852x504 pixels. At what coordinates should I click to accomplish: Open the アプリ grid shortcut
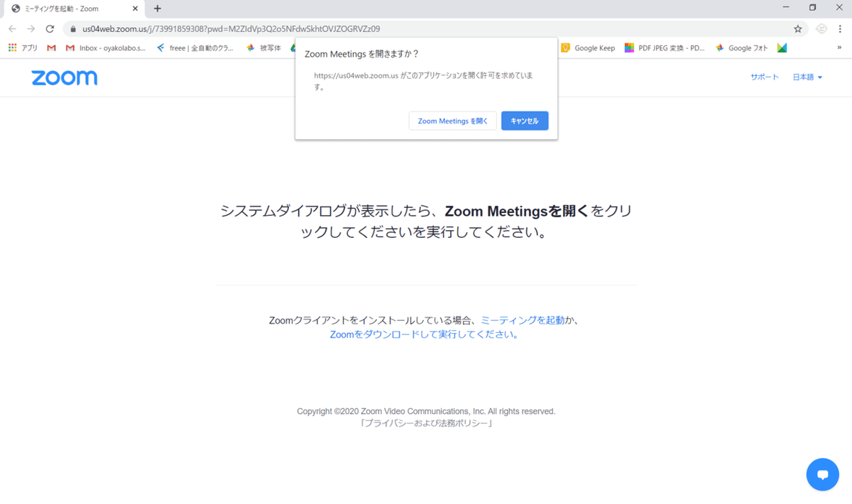point(24,48)
